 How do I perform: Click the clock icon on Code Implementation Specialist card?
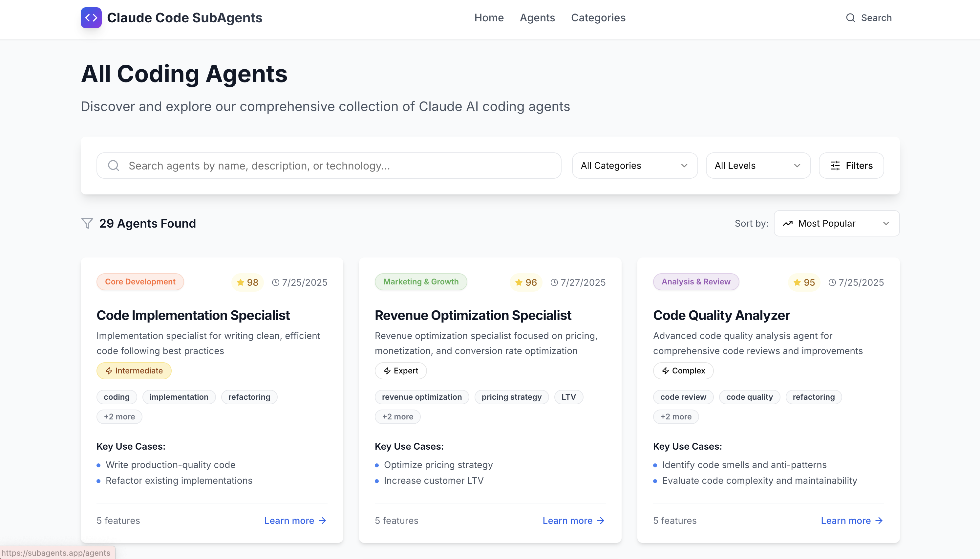(275, 282)
